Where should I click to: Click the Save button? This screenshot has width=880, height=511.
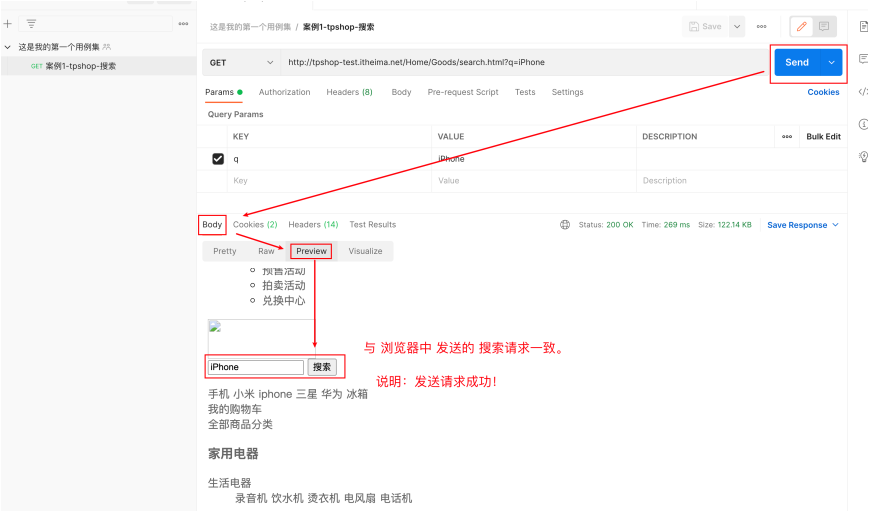705,26
